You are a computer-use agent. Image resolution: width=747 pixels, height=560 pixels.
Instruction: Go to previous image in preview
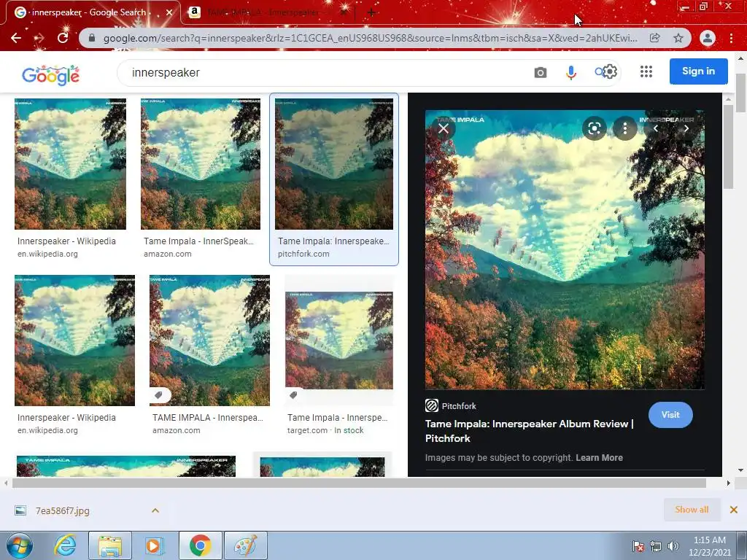[x=656, y=128]
